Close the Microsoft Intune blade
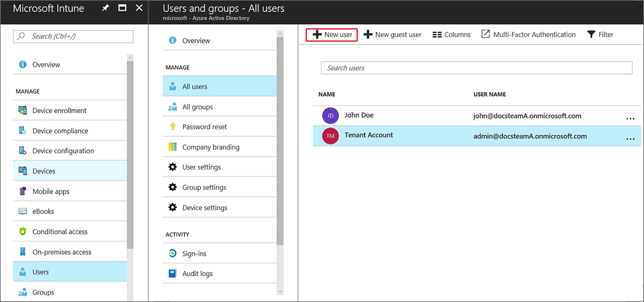This screenshot has height=302, width=644. pos(139,8)
